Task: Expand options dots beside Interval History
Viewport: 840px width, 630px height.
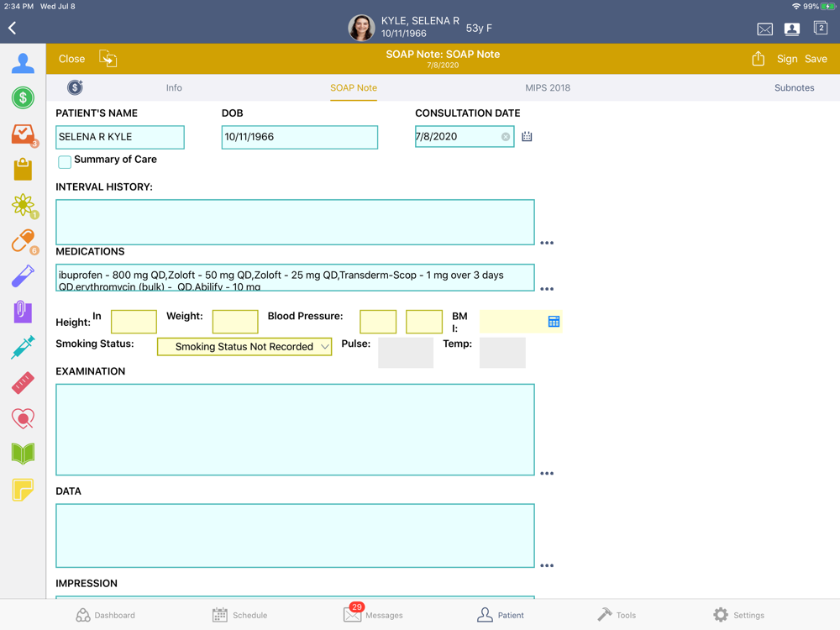Action: [x=547, y=243]
